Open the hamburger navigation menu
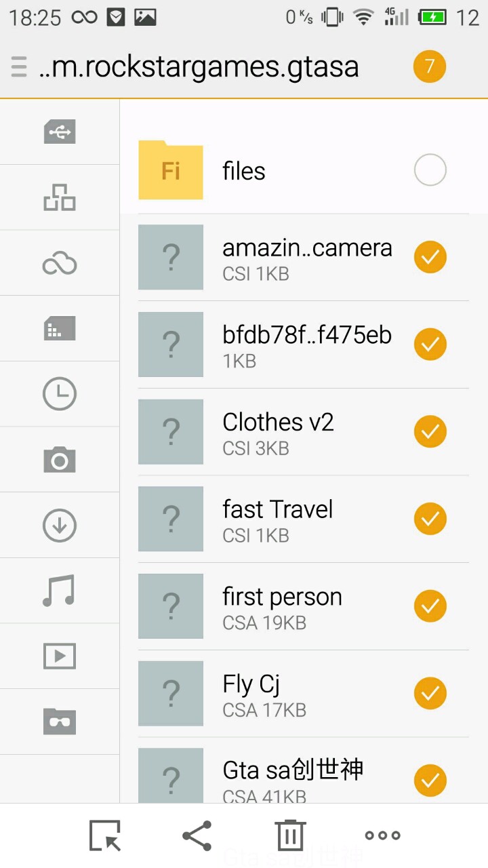Viewport: 488px width, 868px height. coord(19,67)
